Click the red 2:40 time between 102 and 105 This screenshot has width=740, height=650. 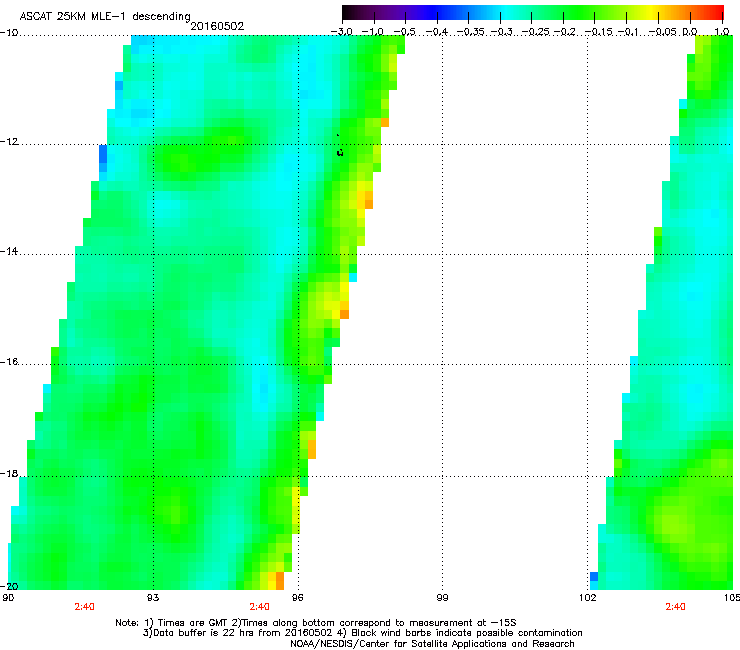[x=675, y=607]
